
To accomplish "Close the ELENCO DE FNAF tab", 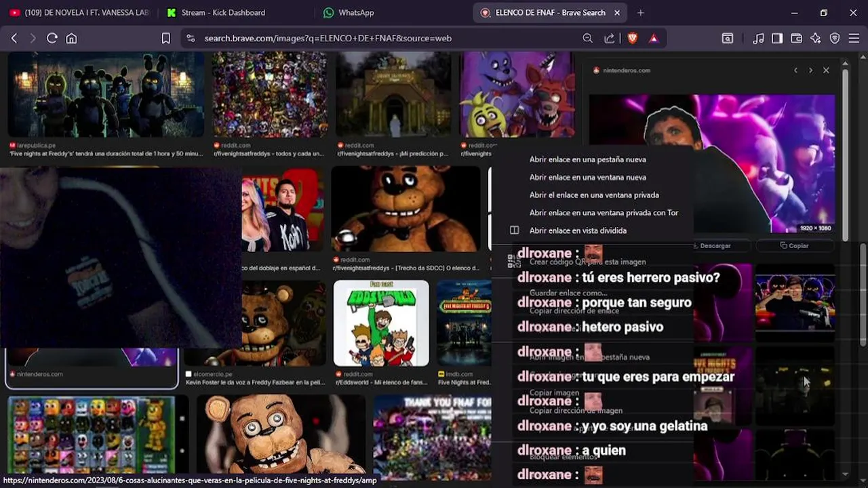I will [x=617, y=12].
